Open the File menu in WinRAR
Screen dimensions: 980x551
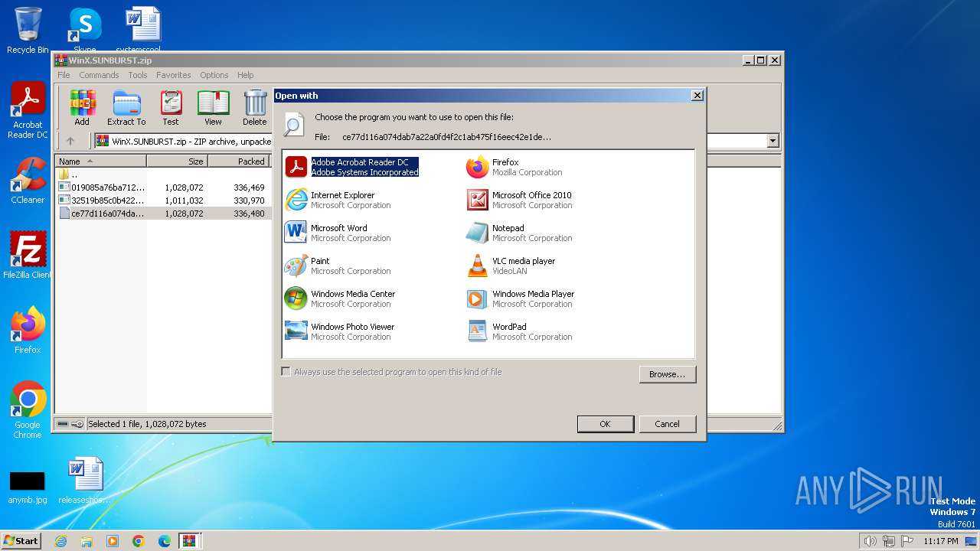coord(64,75)
